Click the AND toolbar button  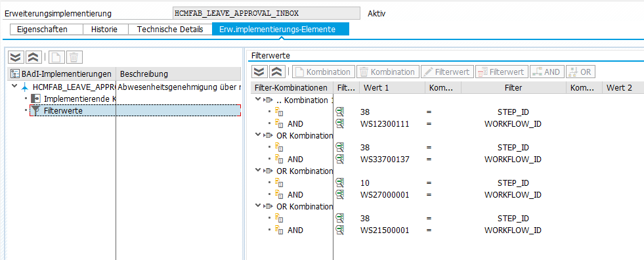click(x=547, y=72)
